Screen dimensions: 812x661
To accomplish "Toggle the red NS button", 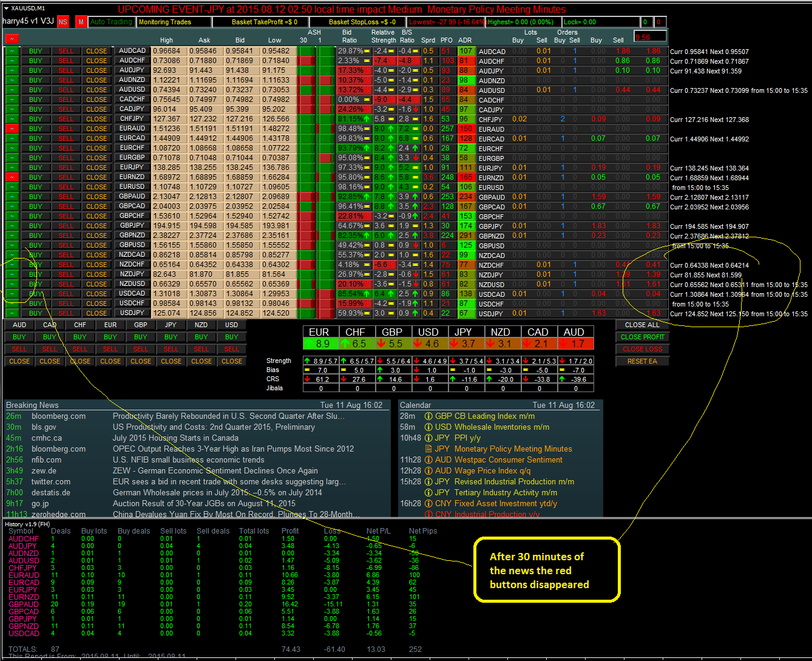I will point(63,22).
